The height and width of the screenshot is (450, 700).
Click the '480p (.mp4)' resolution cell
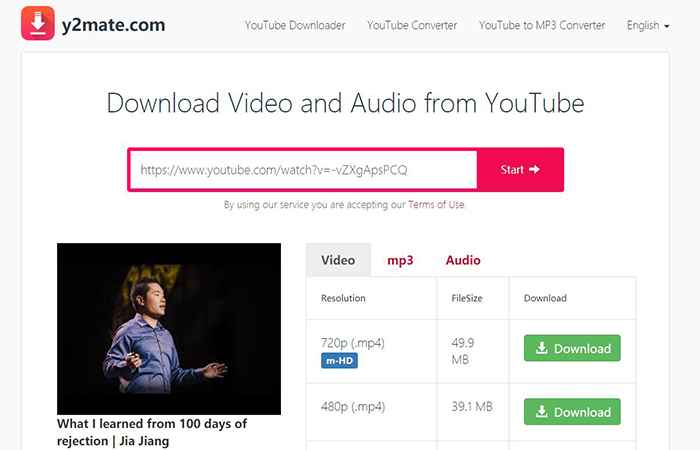[371, 412]
